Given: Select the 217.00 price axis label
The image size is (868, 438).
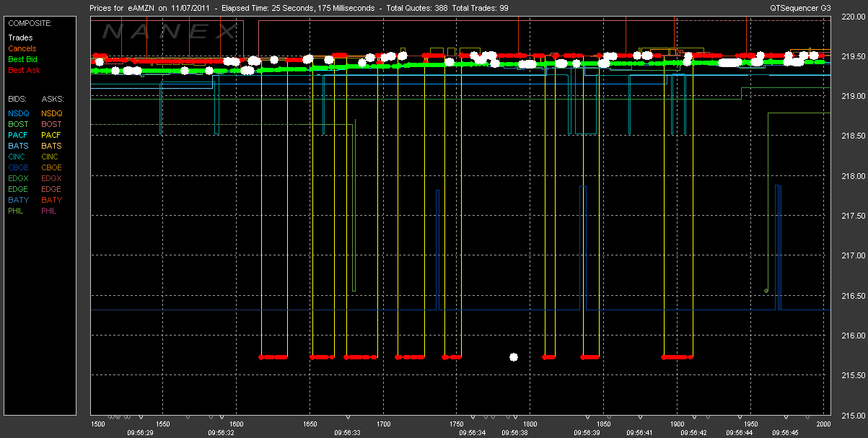Looking at the screenshot, I should click(x=854, y=255).
